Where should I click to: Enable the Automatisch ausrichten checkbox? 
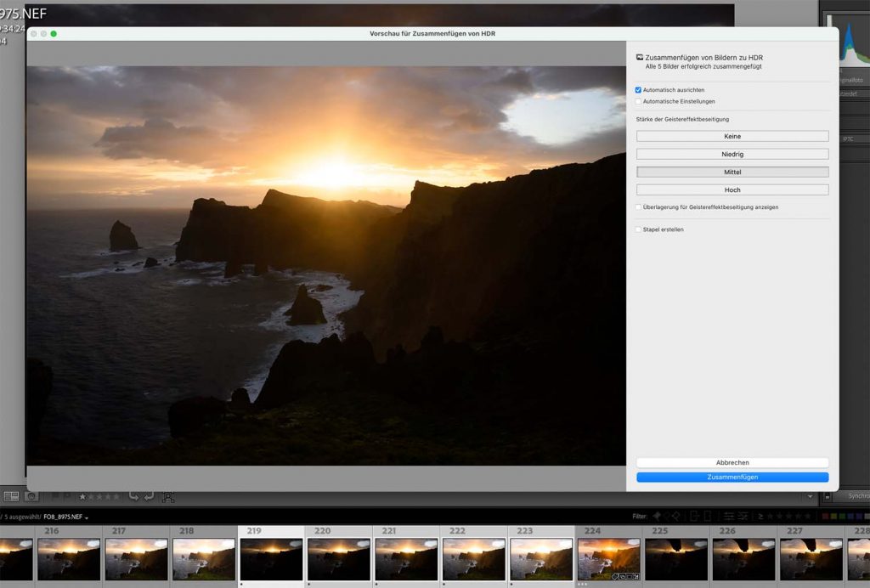tap(639, 90)
